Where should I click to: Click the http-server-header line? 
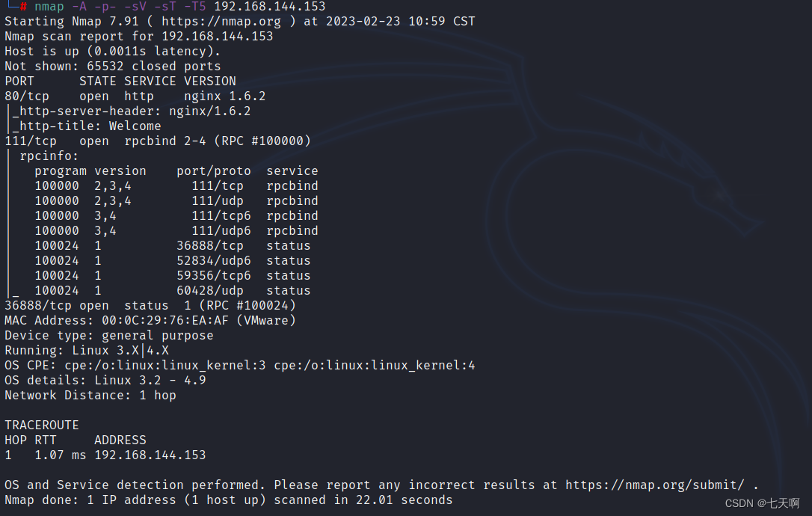click(132, 111)
